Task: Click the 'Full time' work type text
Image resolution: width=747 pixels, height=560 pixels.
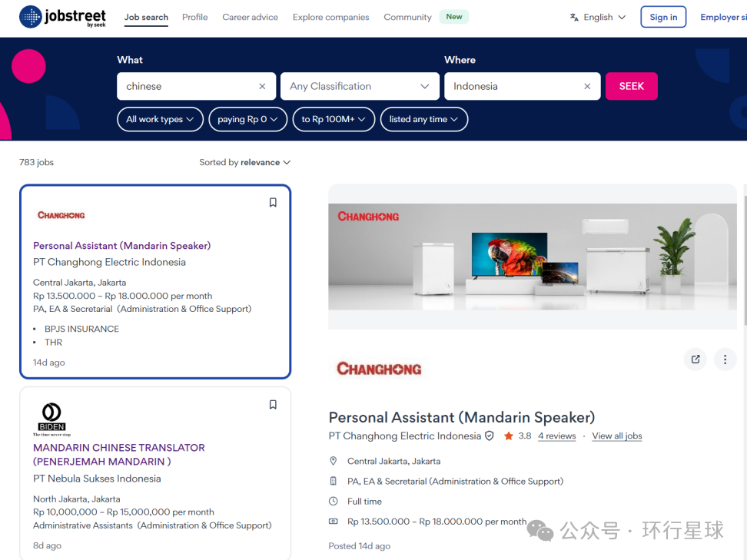Action: click(x=364, y=502)
